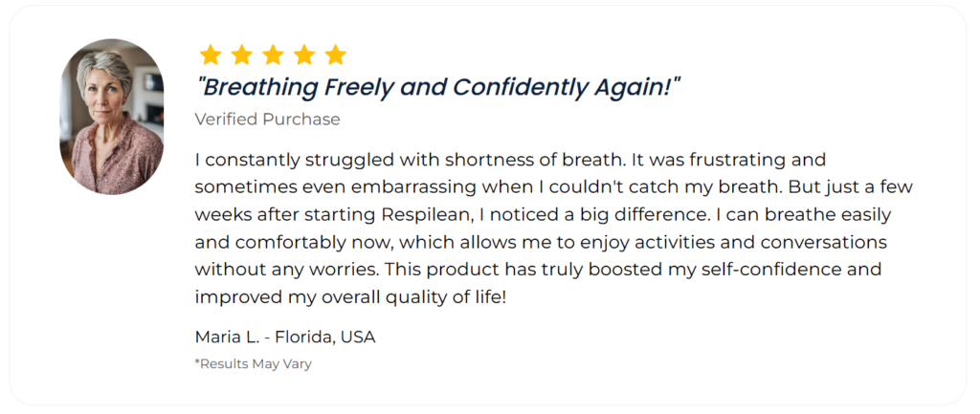Choose the third star in rating
The height and width of the screenshot is (414, 980).
point(273,54)
